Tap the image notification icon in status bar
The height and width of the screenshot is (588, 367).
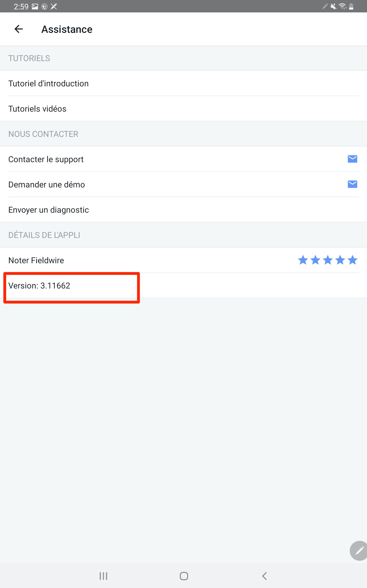coord(35,7)
